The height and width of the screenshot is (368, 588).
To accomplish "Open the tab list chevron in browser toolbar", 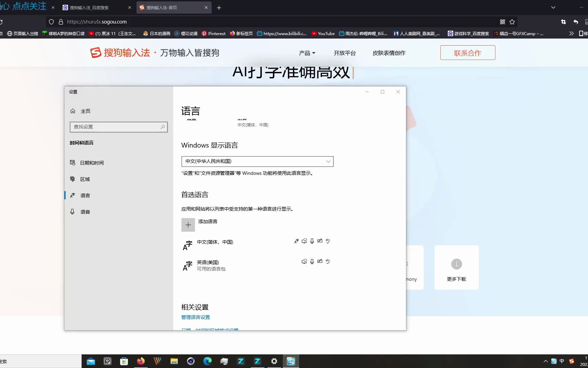I will click(553, 7).
